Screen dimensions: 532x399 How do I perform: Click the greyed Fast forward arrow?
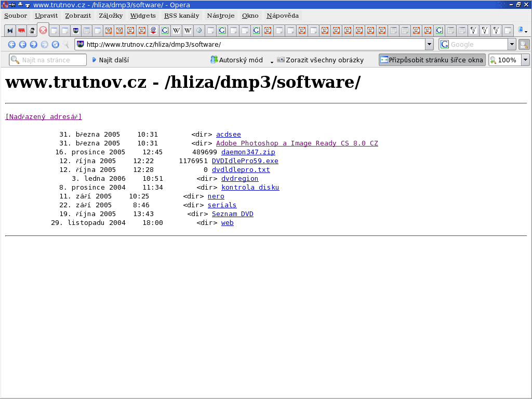pyautogui.click(x=45, y=45)
